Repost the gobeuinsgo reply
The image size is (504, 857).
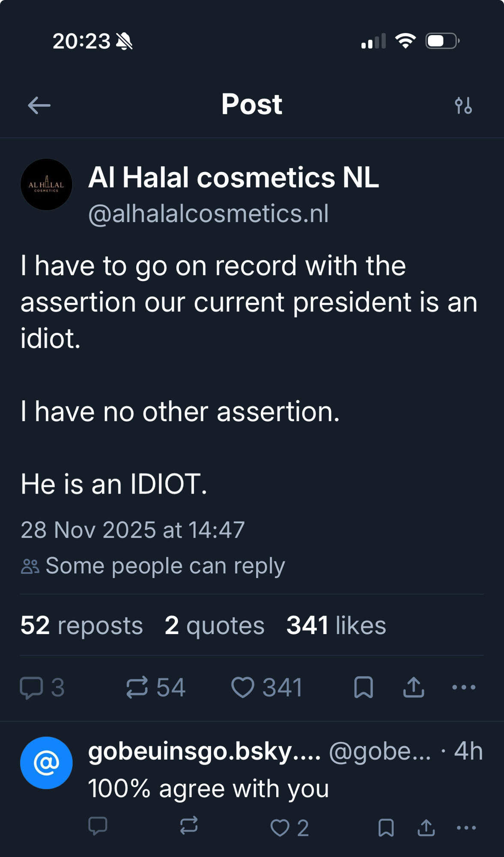click(x=189, y=825)
